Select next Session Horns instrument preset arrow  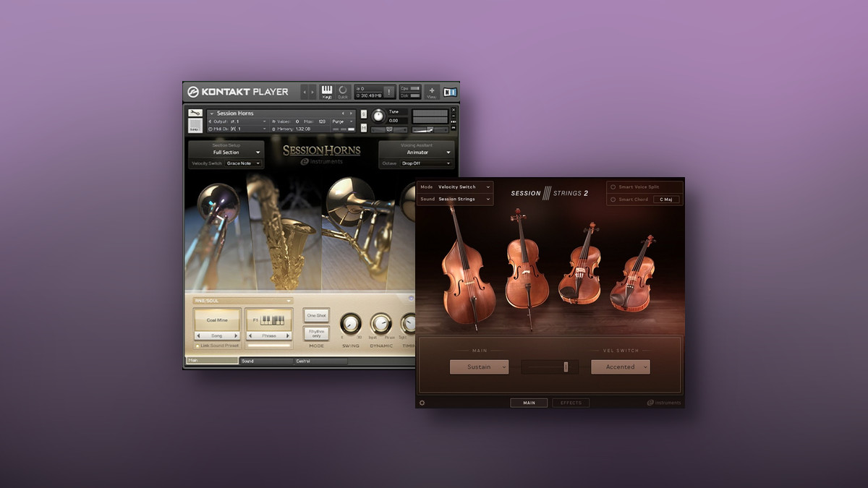point(351,114)
